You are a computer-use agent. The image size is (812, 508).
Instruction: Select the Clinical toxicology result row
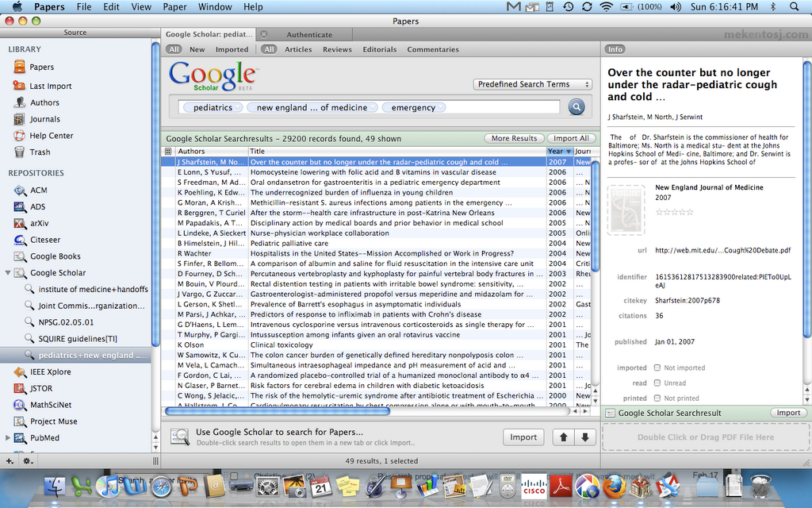point(377,344)
